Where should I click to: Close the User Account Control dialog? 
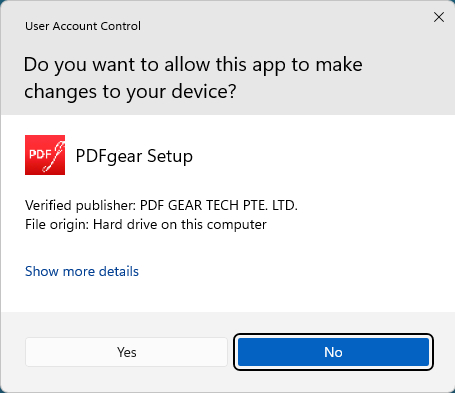439,17
